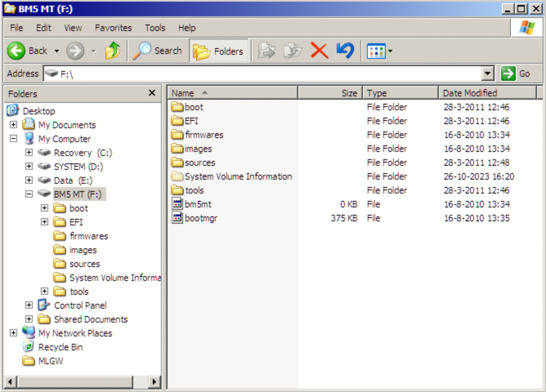Open the Edit menu
The width and height of the screenshot is (546, 392).
click(43, 28)
